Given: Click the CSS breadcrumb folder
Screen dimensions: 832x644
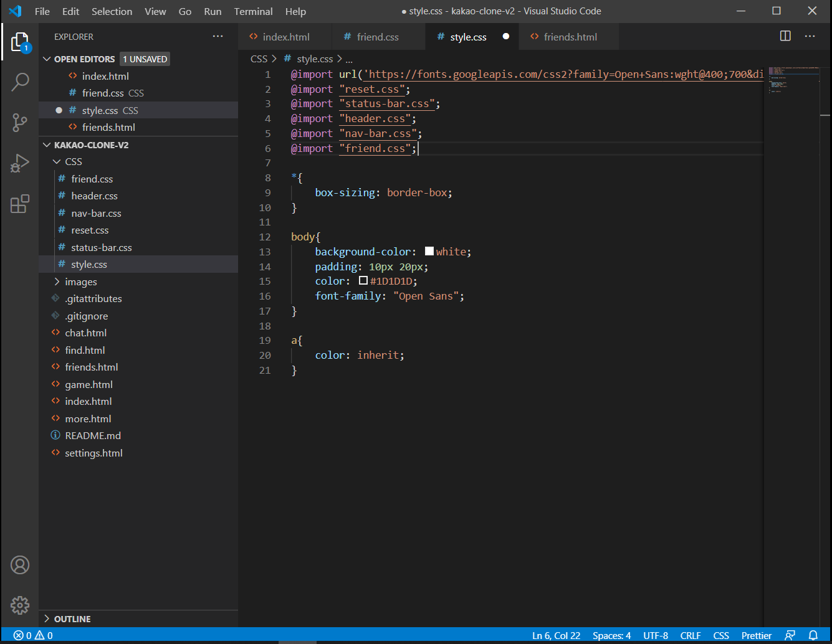Looking at the screenshot, I should pyautogui.click(x=259, y=59).
